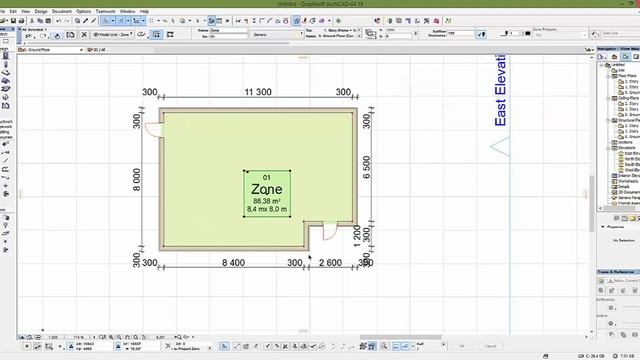Click the 174 % zoom value
The image size is (640, 360).
tap(78, 338)
